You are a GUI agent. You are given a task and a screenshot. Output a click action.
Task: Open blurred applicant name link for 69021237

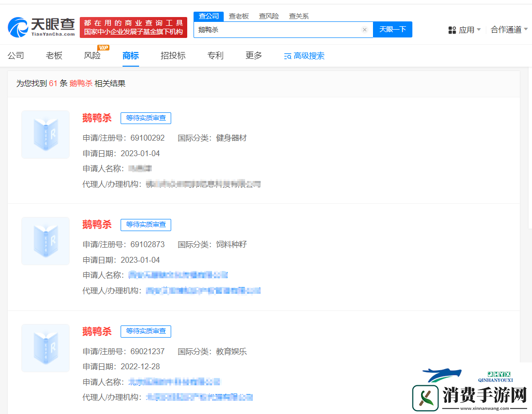pos(175,382)
